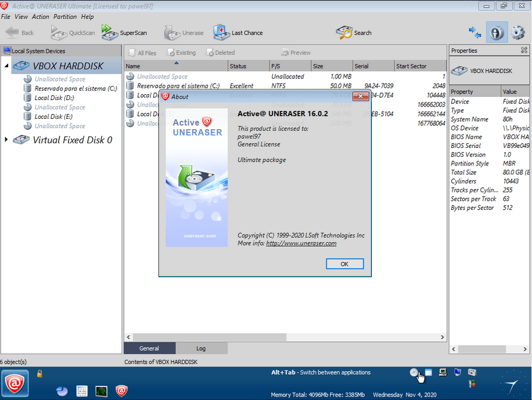The width and height of the screenshot is (532, 400).
Task: Click the taskbar padlock icon
Action: 40,374
